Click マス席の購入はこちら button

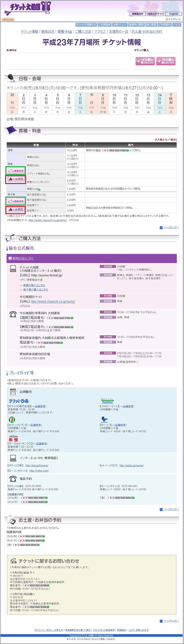click(166, 61)
